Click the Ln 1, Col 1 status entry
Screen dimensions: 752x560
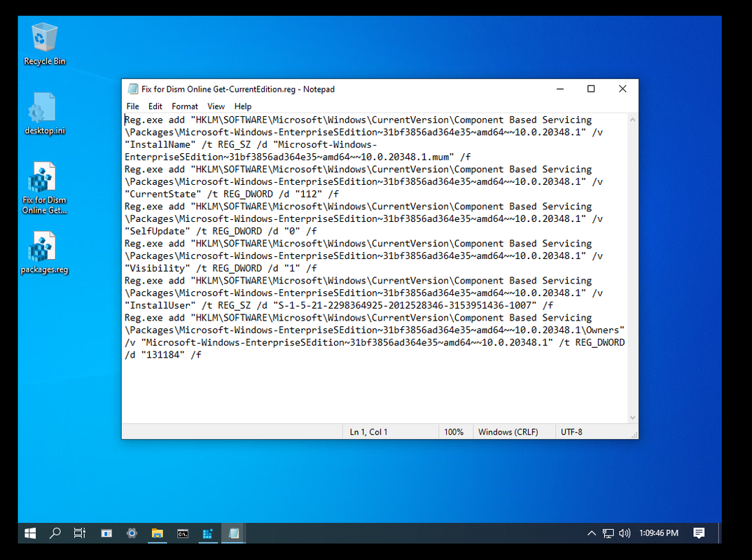(368, 432)
